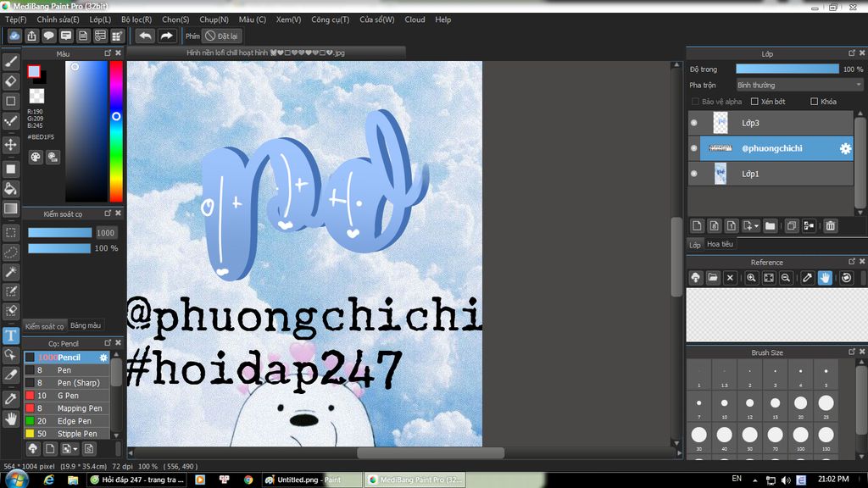Open the Chỉnh sửa(E) menu
This screenshot has width=868, height=488.
58,19
